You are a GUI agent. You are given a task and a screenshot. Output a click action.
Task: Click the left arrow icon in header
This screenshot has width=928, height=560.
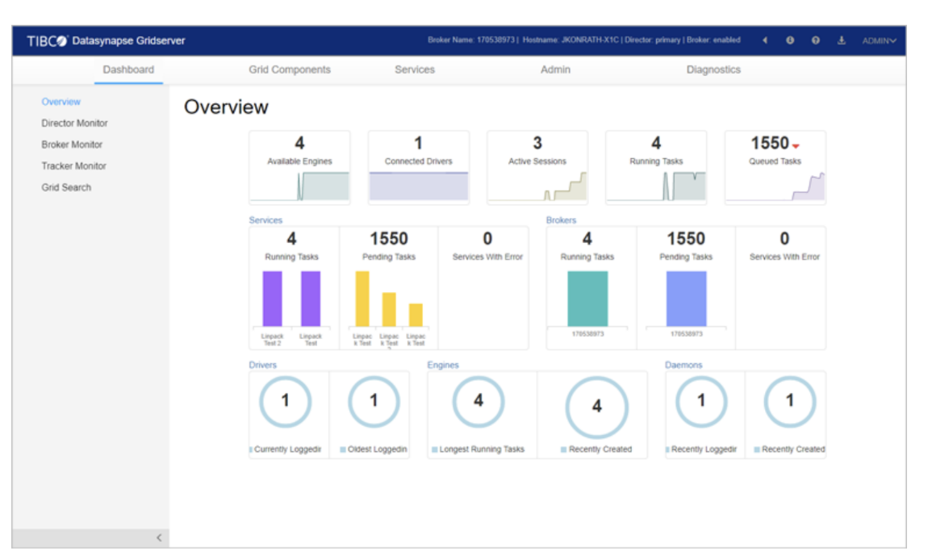click(x=764, y=41)
